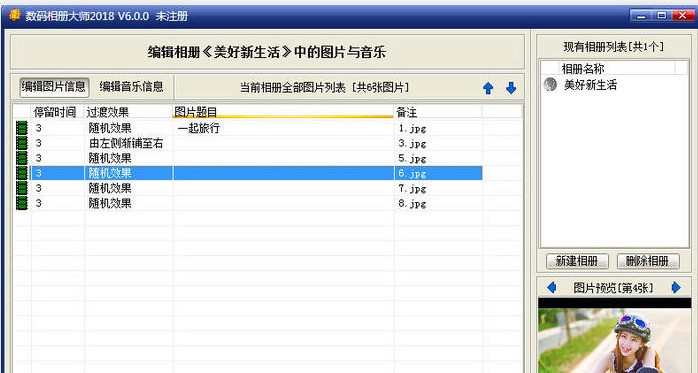Screen dimensions: 698x373
Task: Sort by the 备注 column header
Action: pos(438,112)
